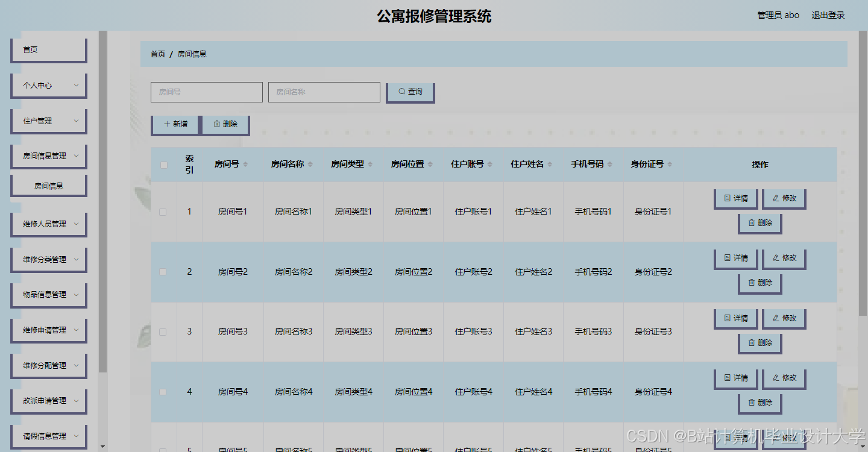Screen dimensions: 868x452
Task: Click the magnifier icon in the 查询 button
Action: [x=402, y=92]
